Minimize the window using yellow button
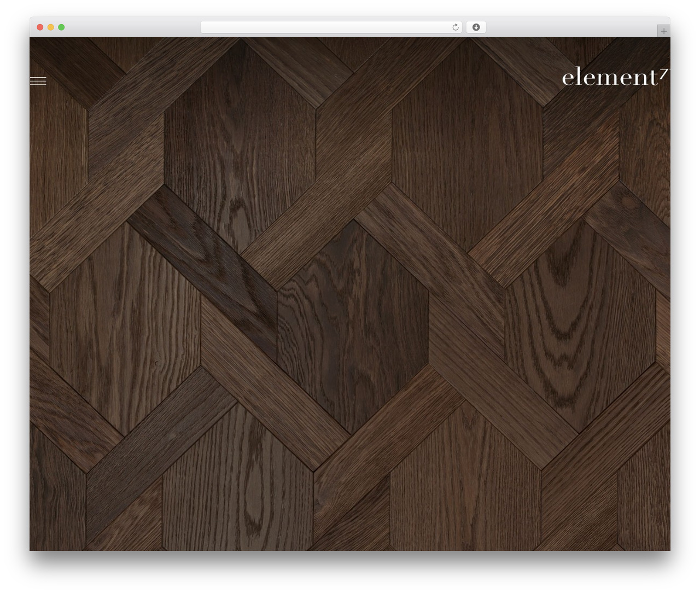Image resolution: width=700 pixels, height=593 pixels. [x=50, y=27]
